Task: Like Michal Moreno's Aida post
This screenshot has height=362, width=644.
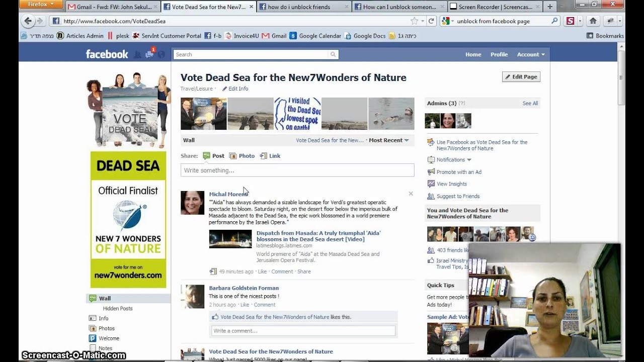Action: [262, 271]
